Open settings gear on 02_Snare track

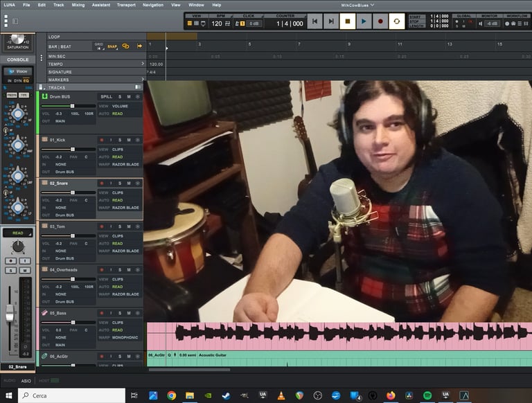tap(138, 183)
